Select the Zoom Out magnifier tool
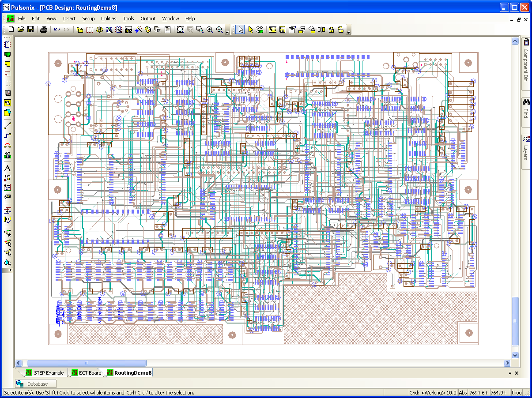Image resolution: width=532 pixels, height=398 pixels. (219, 30)
